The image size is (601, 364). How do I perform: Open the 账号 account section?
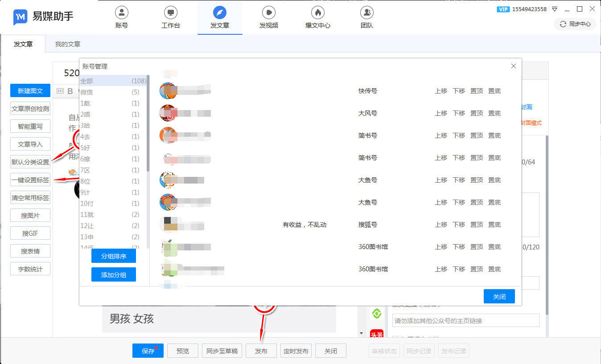click(121, 17)
